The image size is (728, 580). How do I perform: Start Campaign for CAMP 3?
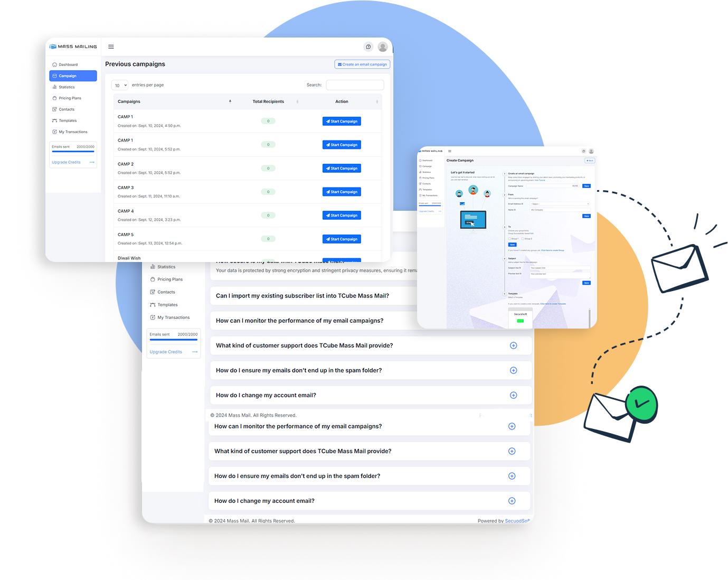coord(342,192)
